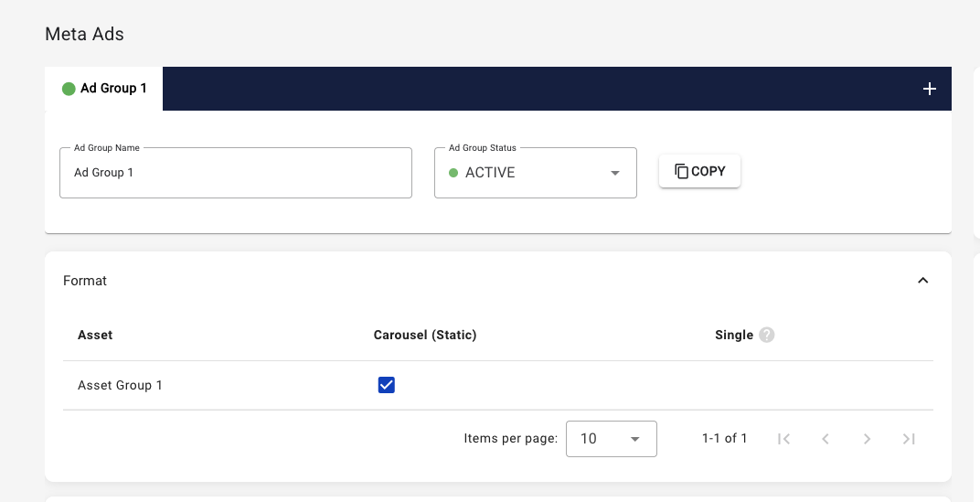This screenshot has height=502, width=980.
Task: Click the help icon beside Single
Action: coord(767,335)
